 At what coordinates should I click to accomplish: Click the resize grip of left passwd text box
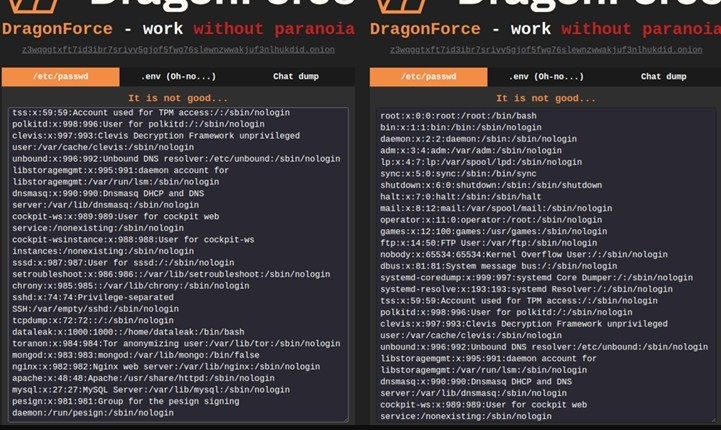tap(345, 419)
